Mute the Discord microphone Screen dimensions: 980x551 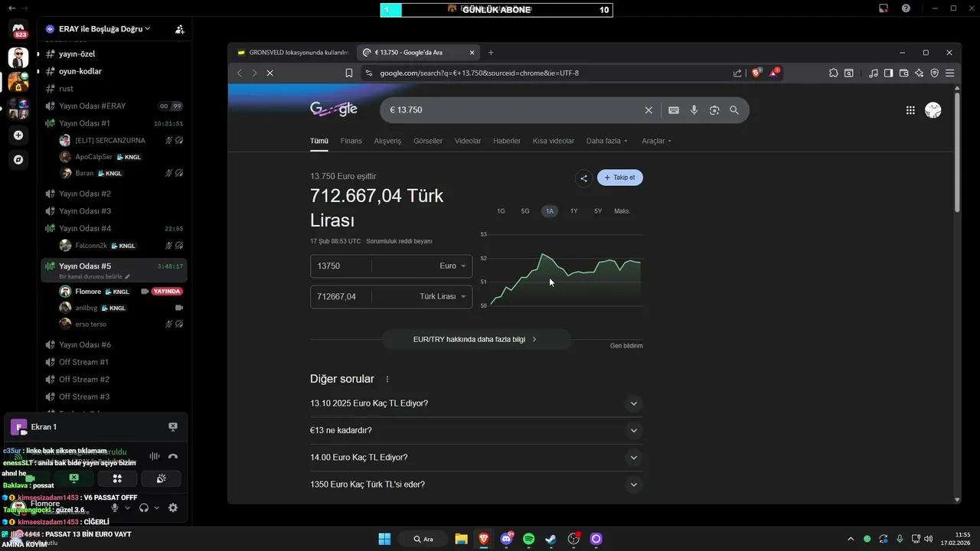pos(115,507)
